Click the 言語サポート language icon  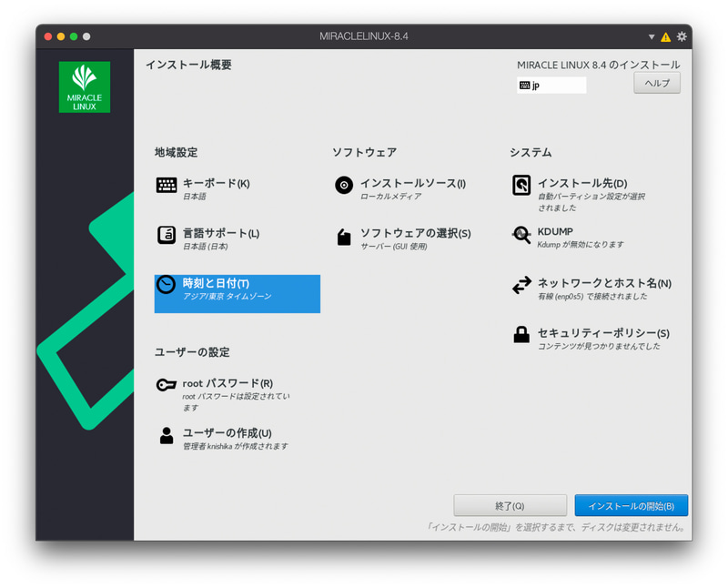pyautogui.click(x=167, y=235)
